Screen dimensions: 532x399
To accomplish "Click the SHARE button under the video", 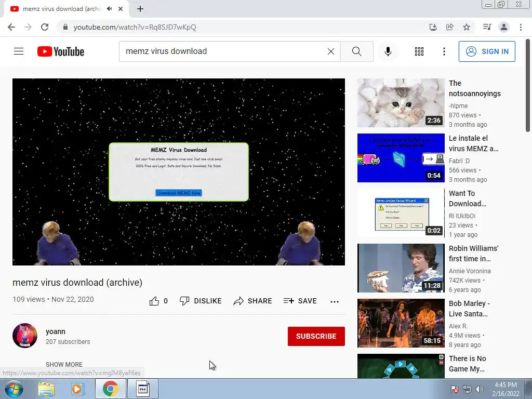I will point(253,301).
